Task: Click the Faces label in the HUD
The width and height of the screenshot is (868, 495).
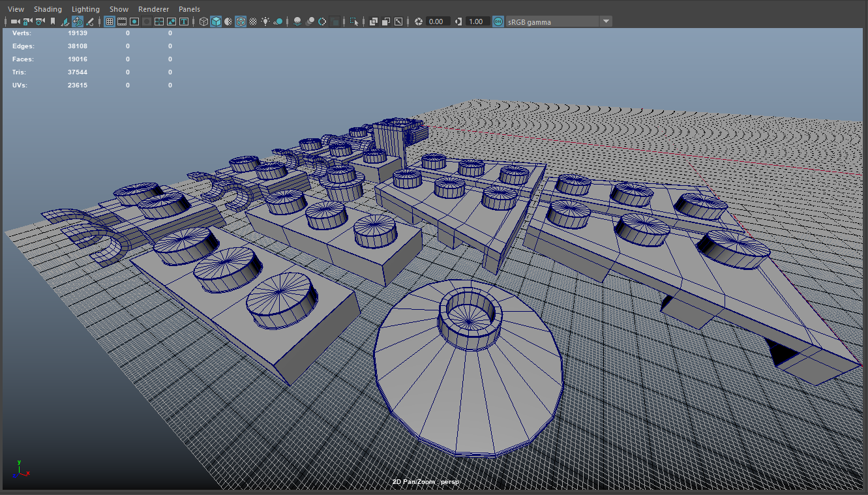Action: [x=23, y=59]
